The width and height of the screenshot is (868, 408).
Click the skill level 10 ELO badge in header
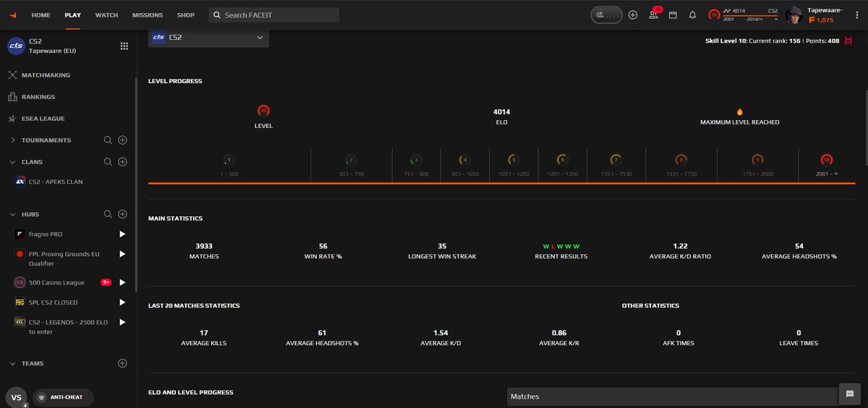(x=714, y=14)
